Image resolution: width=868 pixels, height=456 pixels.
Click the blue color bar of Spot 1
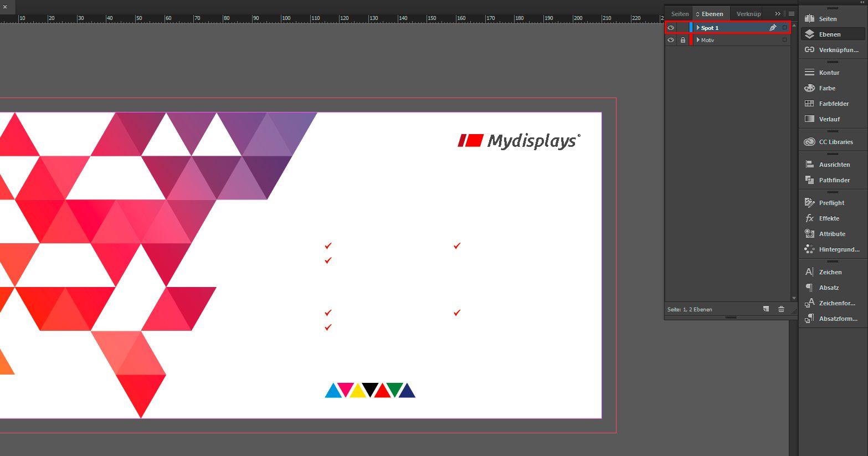click(691, 28)
